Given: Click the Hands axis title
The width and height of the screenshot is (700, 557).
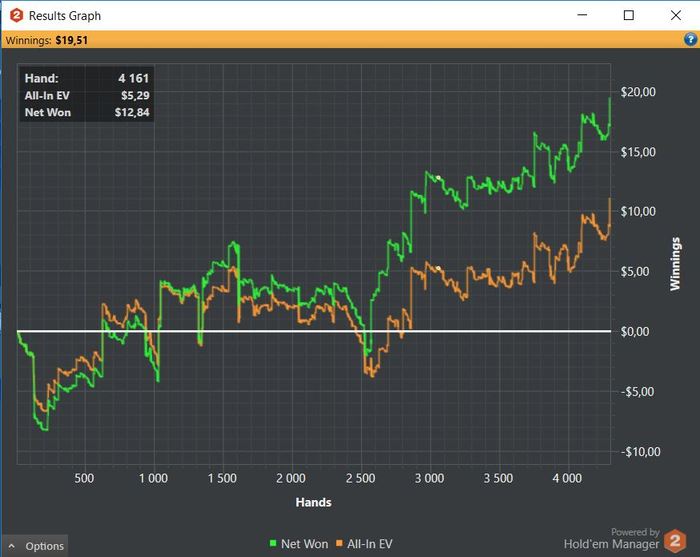Looking at the screenshot, I should [x=313, y=503].
